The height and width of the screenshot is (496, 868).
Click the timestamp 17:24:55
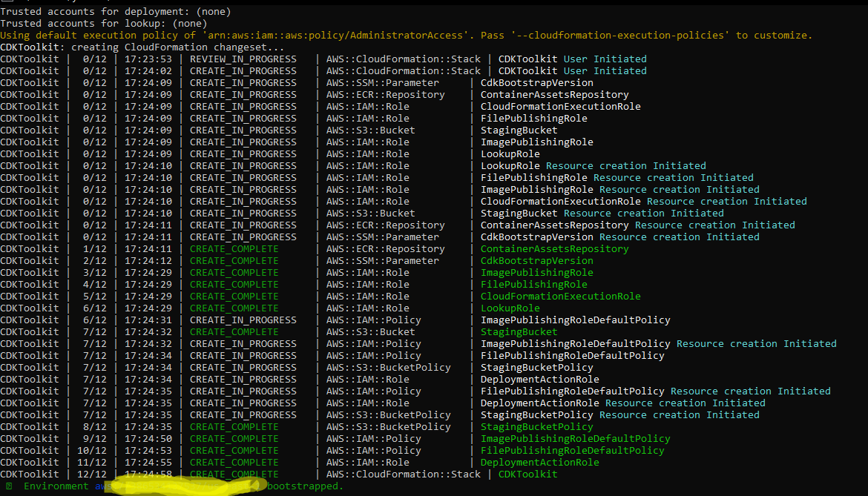tap(148, 463)
